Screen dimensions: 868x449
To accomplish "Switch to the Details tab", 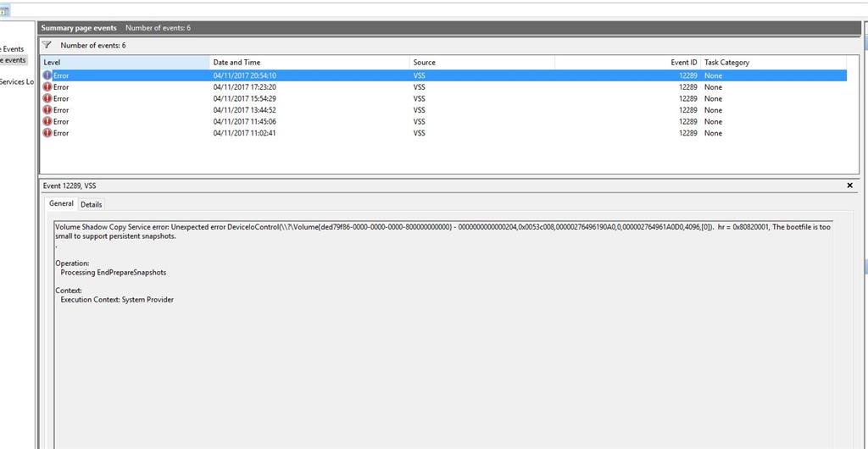I will [92, 205].
